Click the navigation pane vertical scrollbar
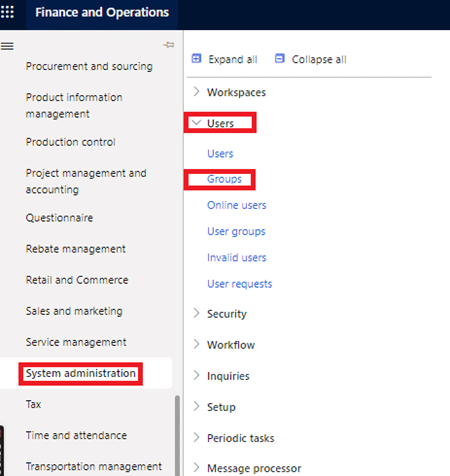The image size is (450, 476). 177,435
